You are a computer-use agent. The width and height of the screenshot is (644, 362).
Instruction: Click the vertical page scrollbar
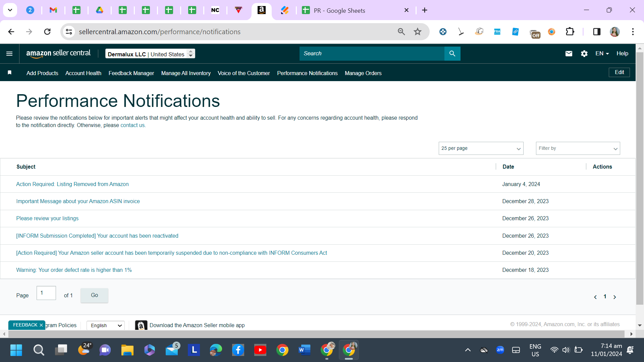click(x=640, y=178)
